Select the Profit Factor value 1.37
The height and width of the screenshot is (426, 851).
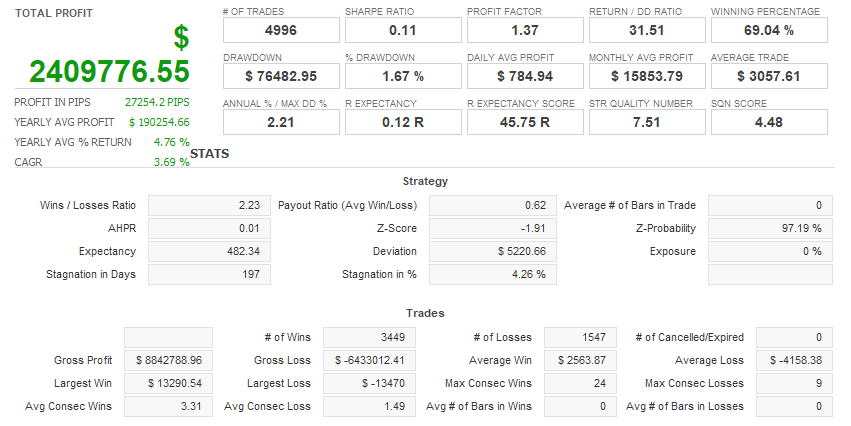pos(525,30)
